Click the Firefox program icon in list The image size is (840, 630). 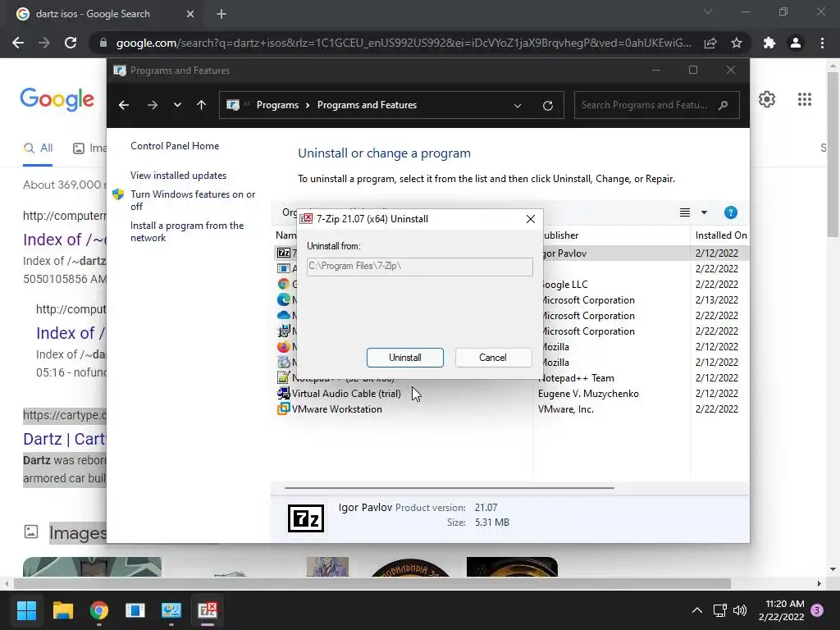coord(283,347)
